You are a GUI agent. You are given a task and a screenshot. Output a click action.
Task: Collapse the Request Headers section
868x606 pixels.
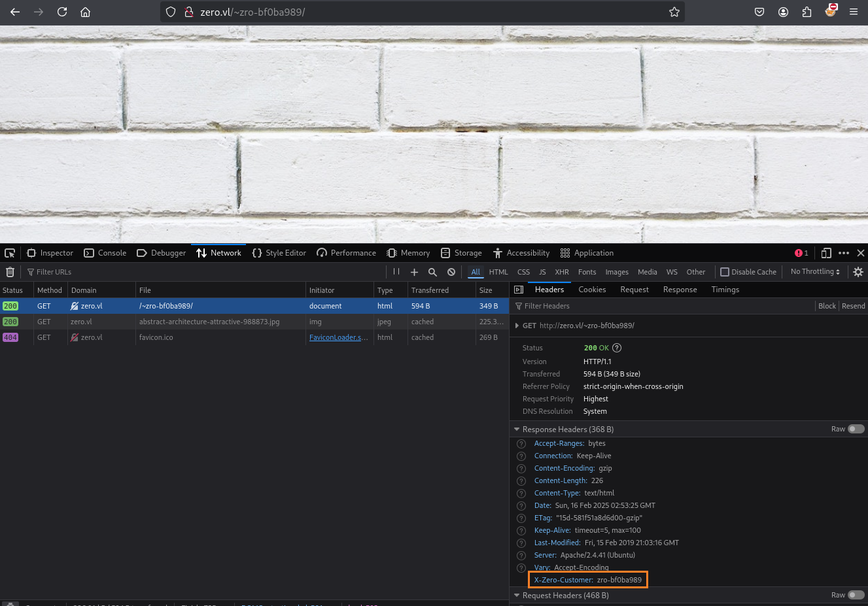(x=517, y=596)
